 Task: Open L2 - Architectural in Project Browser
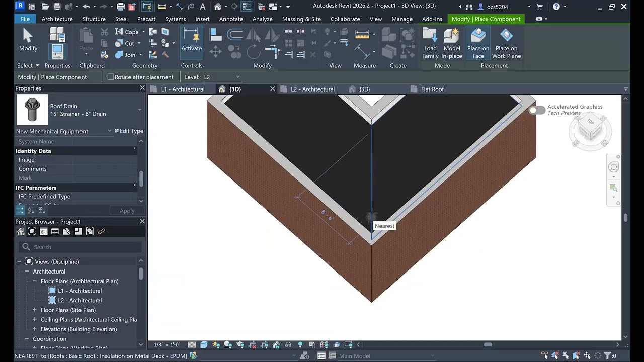coord(79,300)
